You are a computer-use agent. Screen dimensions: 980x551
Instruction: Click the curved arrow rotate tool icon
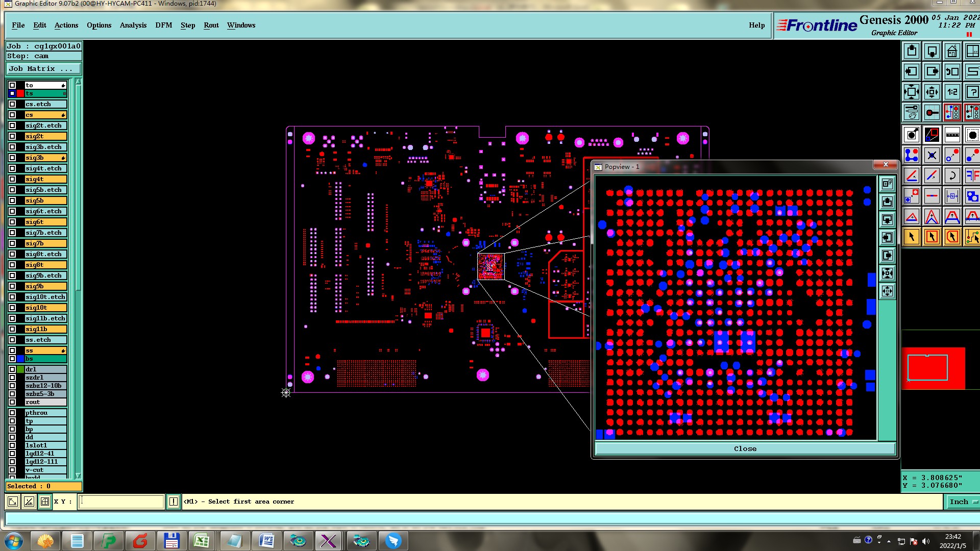pyautogui.click(x=952, y=176)
